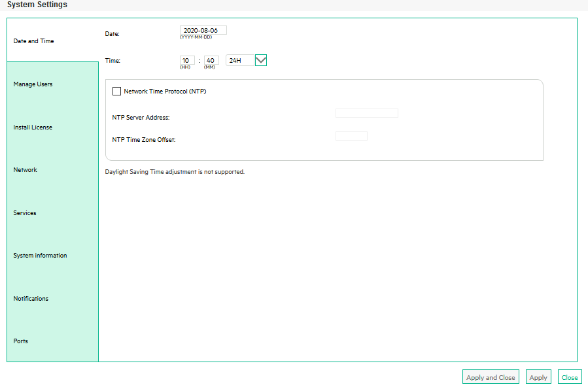View the System information tab

point(52,256)
